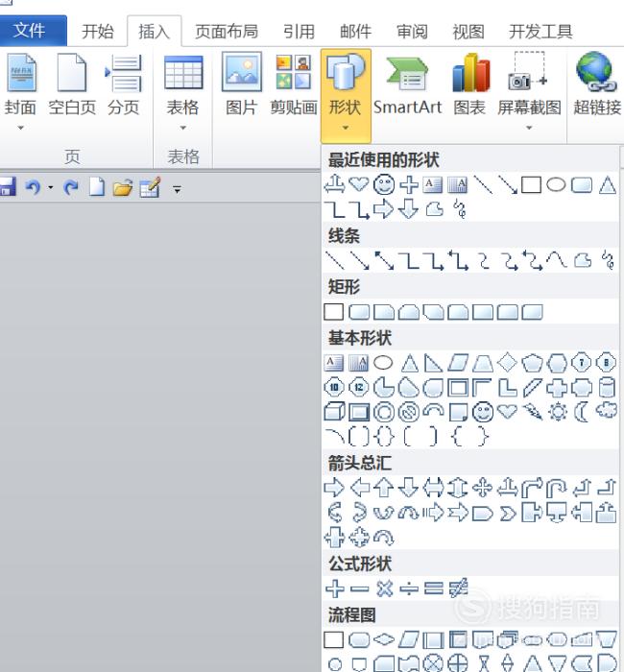Select the plain rectangle under 矩形
The width and height of the screenshot is (624, 672).
coord(334,312)
